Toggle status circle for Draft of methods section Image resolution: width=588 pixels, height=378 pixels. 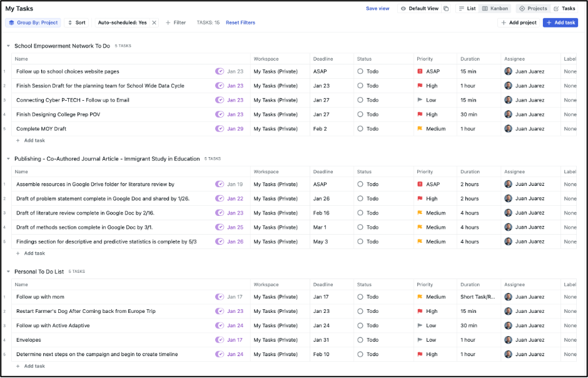tap(360, 227)
